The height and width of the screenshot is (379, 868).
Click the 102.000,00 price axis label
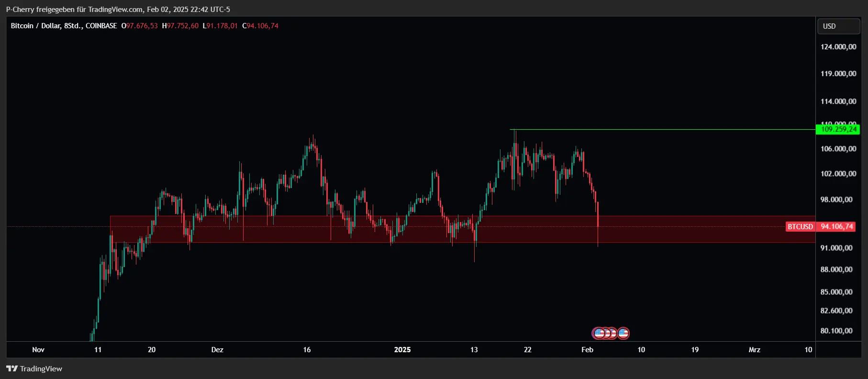click(838, 174)
